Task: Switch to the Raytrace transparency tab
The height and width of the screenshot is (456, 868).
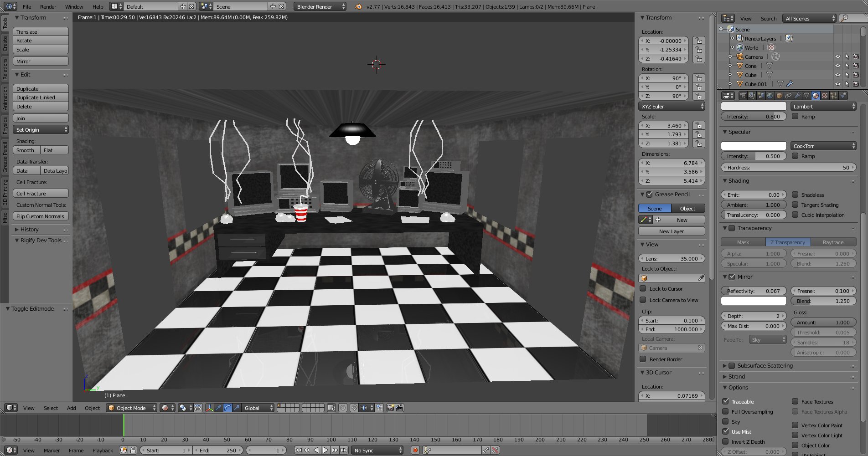Action: point(833,242)
